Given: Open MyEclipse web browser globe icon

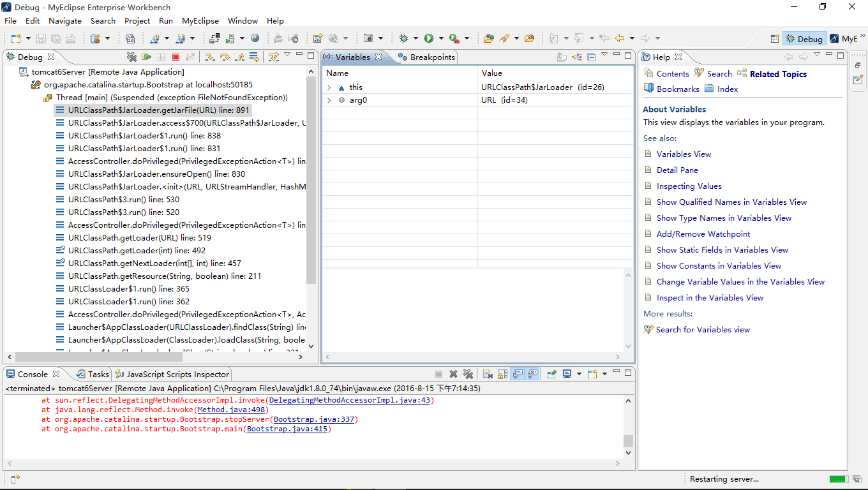Looking at the screenshot, I should click(x=255, y=38).
